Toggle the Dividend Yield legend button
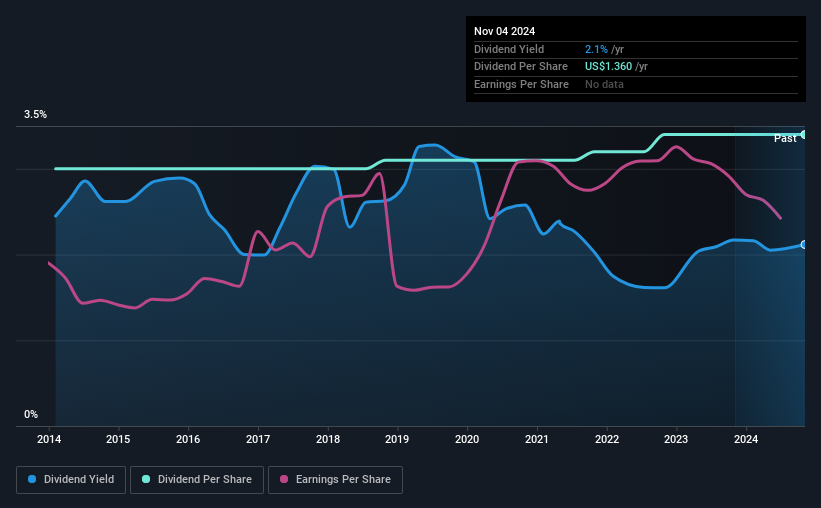This screenshot has height=508, width=821. pyautogui.click(x=71, y=480)
